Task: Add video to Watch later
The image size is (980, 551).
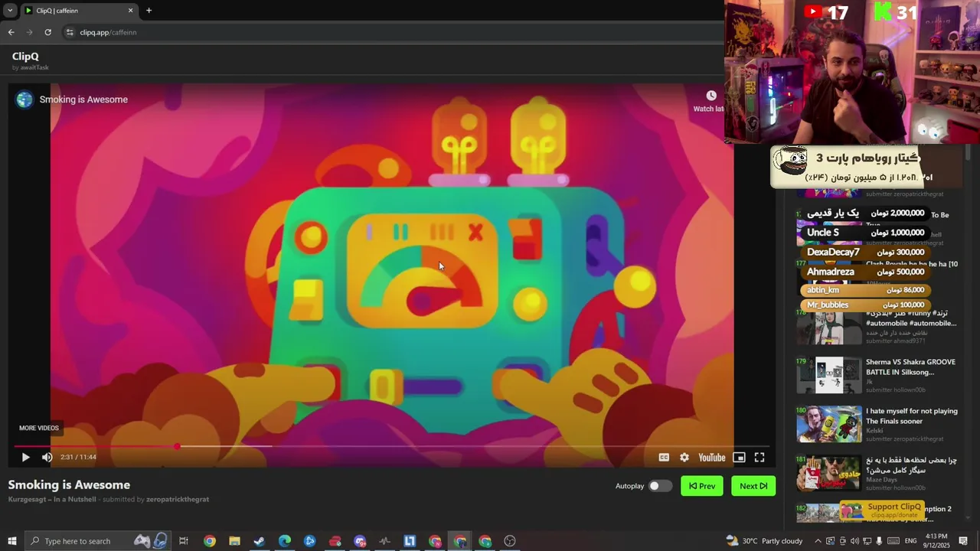Action: (x=710, y=100)
